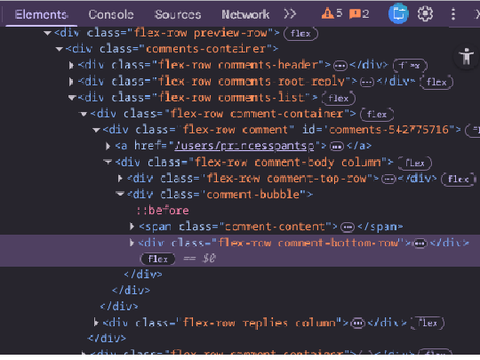Toggle flex badge on preview-row div
The image size is (480, 360).
(x=301, y=33)
